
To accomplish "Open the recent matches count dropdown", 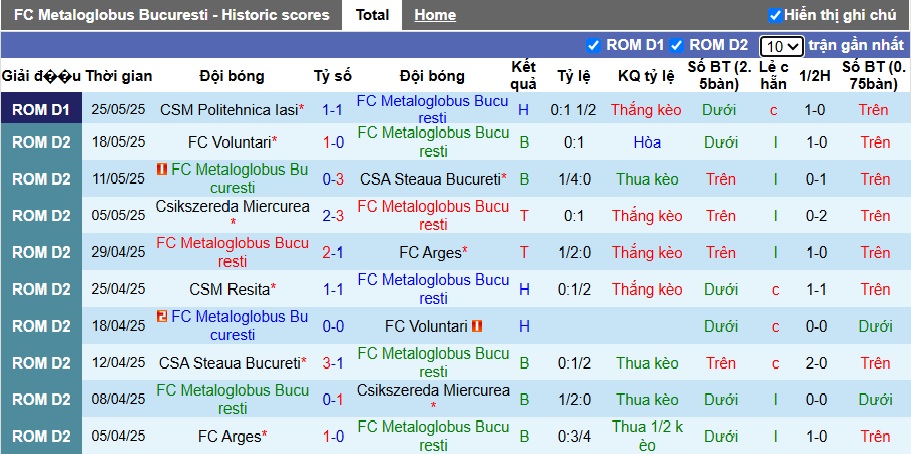I will (781, 46).
